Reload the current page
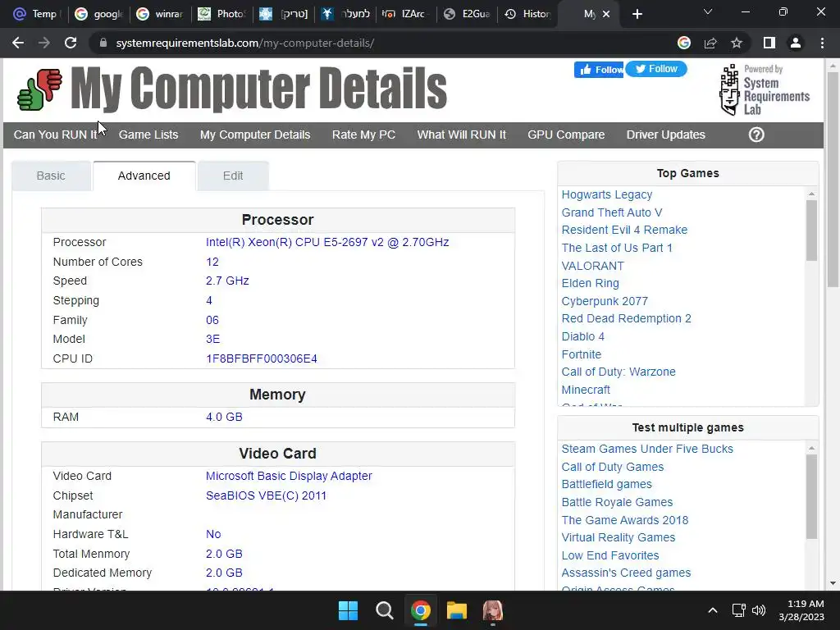Viewport: 840px width, 630px height. (x=71, y=43)
